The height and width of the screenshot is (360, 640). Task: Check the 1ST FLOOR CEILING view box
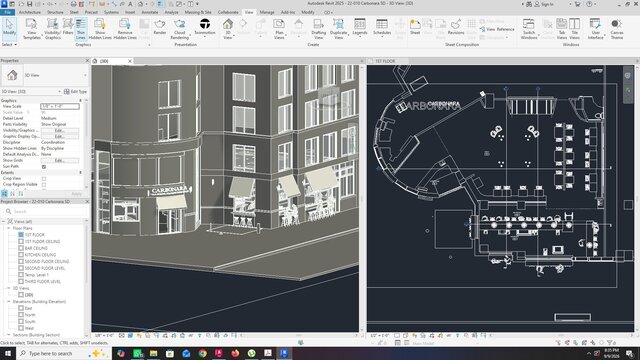coord(21,242)
